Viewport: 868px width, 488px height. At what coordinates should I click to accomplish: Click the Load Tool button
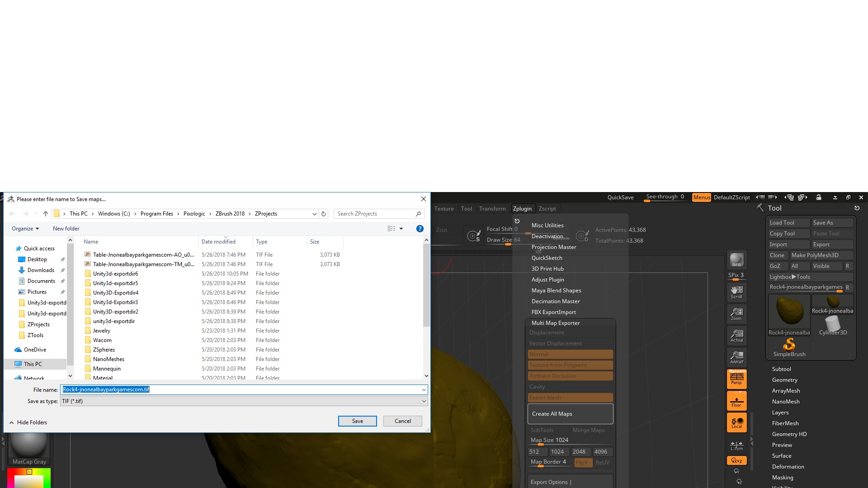click(789, 223)
